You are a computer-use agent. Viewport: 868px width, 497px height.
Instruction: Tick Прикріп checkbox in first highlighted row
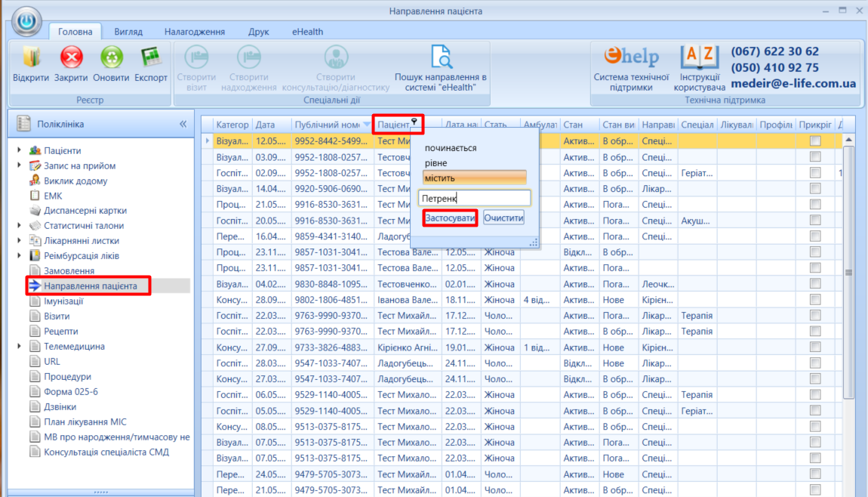pyautogui.click(x=815, y=141)
